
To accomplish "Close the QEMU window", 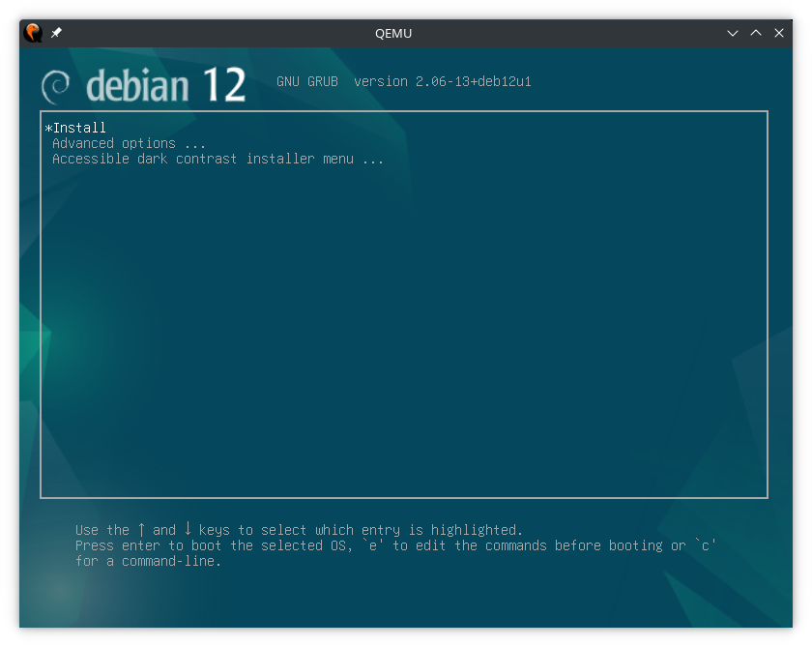I will tap(779, 32).
